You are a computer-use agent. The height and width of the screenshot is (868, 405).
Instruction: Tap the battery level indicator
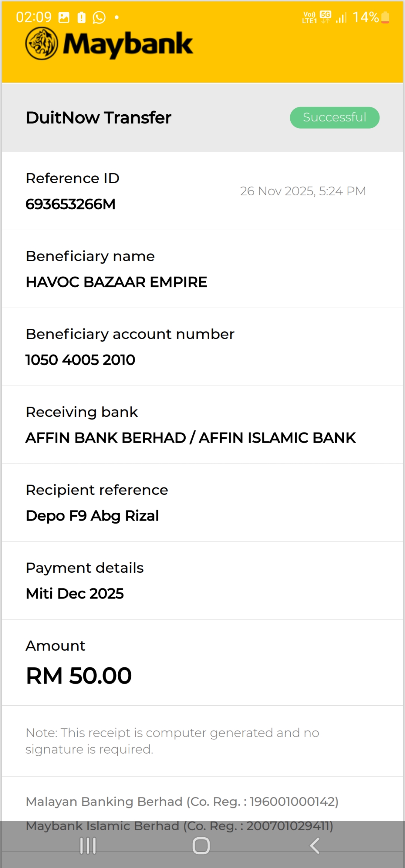click(x=385, y=17)
